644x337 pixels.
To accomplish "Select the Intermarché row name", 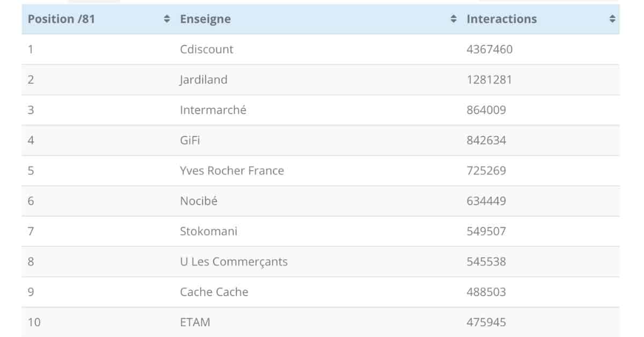I will coord(213,110).
